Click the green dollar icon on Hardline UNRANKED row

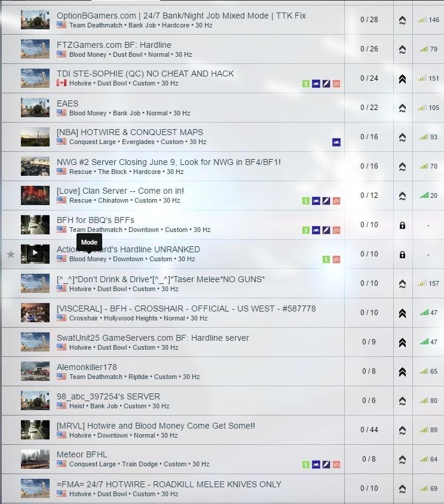(326, 259)
